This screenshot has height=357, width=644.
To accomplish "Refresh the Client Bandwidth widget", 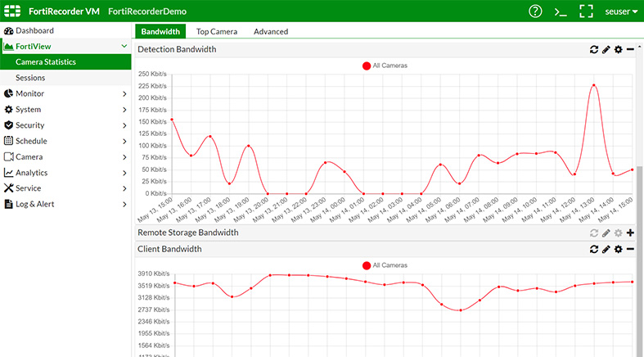I will point(594,249).
